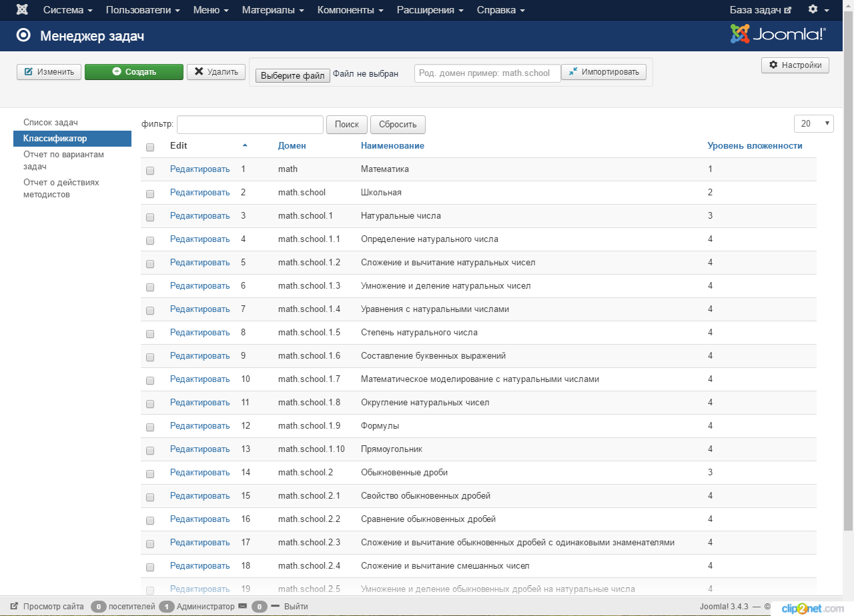Click the parent domain input field

[488, 73]
